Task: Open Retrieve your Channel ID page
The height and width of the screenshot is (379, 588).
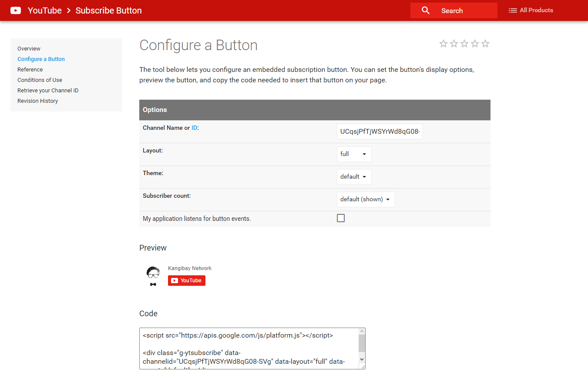Action: (x=48, y=91)
